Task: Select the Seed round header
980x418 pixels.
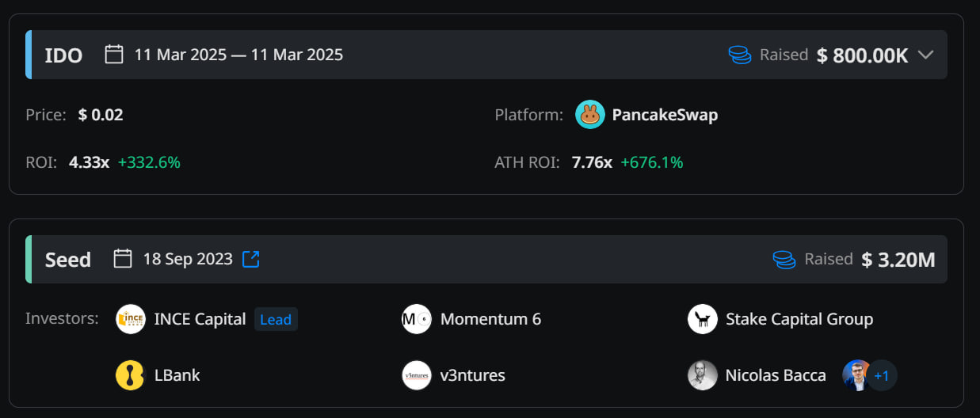Action: click(68, 260)
